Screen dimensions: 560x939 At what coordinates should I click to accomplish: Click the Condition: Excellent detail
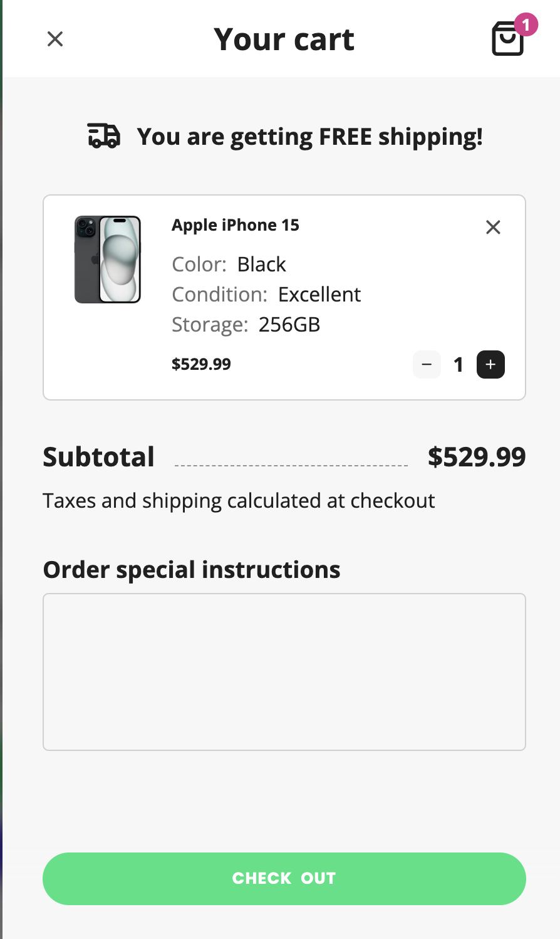tap(266, 295)
